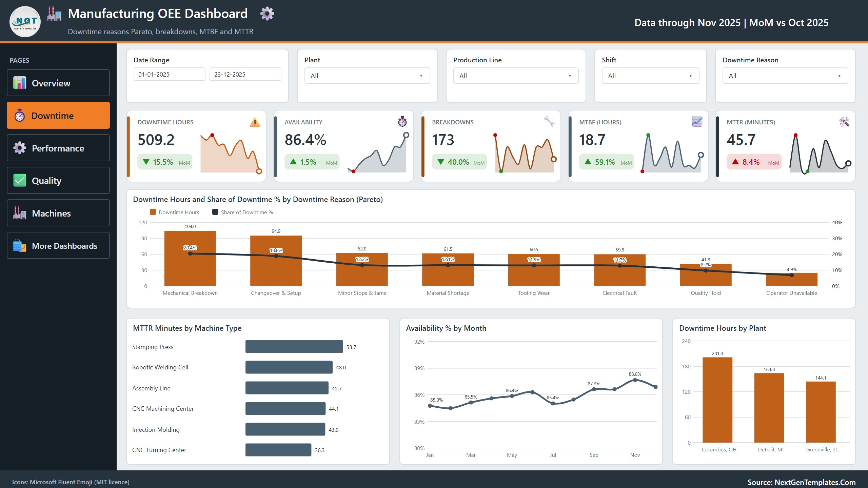Click the MTTR 8.4% MoM badge
The image size is (868, 488).
(x=754, y=162)
